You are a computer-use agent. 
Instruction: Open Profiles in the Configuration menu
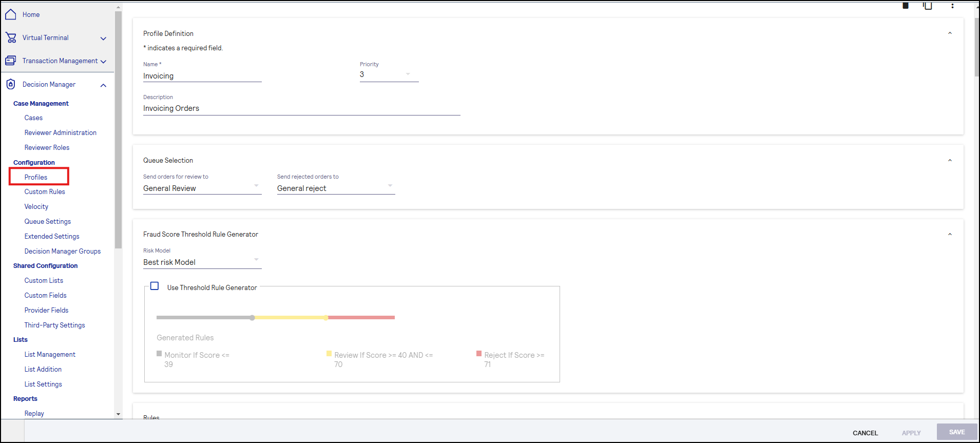tap(36, 177)
